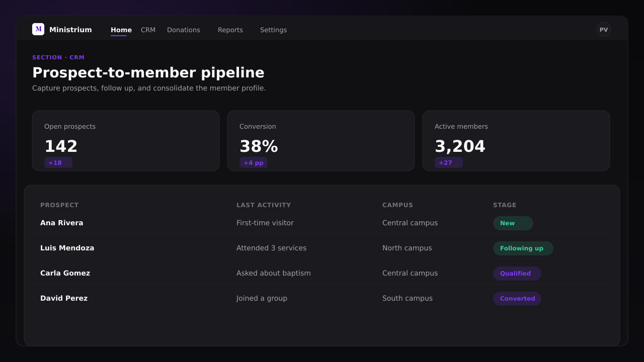This screenshot has width=644, height=362.
Task: Click the STAGE column header
Action: [505, 205]
